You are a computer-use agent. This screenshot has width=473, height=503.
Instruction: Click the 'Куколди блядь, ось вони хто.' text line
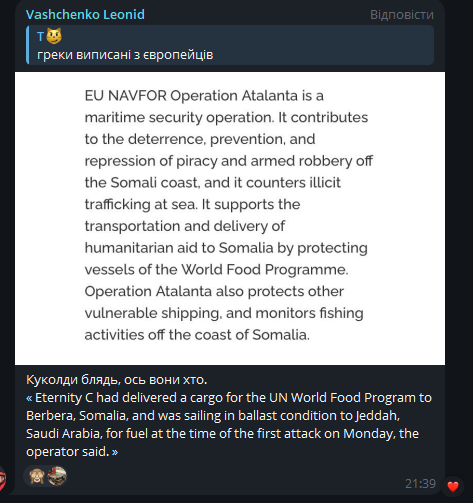coord(116,380)
